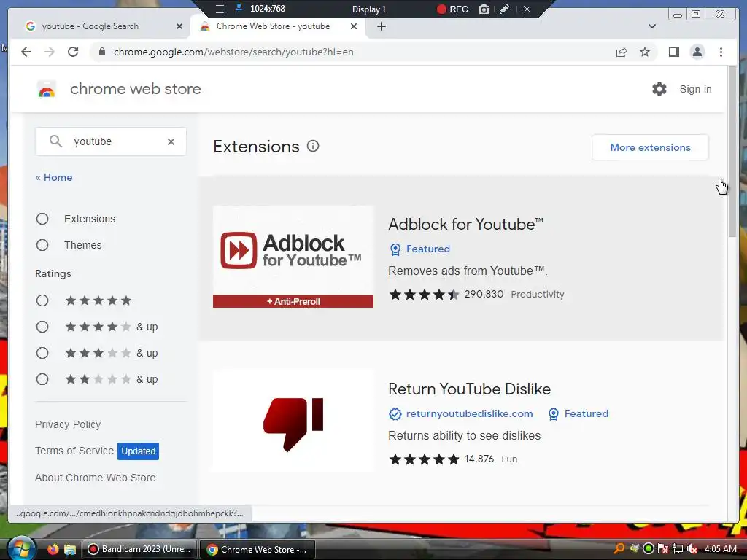Screen dimensions: 747x560
Task: Take screenshot with Bandicam camera icon
Action: pos(484,9)
